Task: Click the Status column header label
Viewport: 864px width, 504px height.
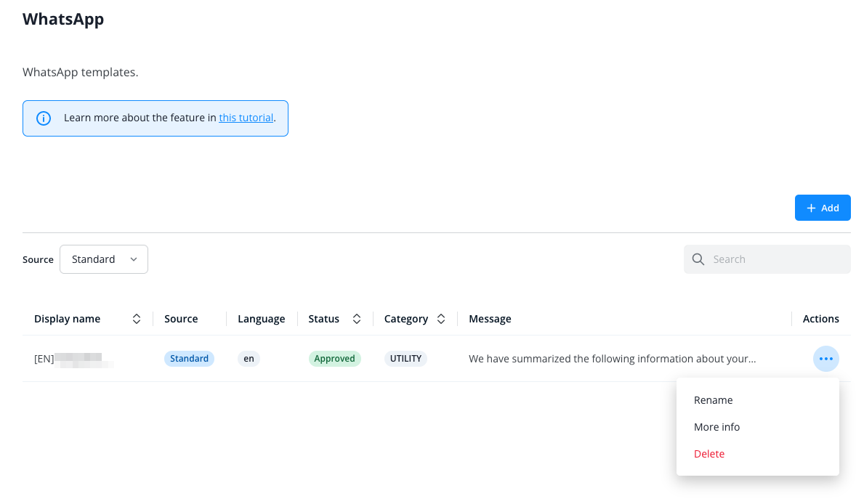Action: [x=323, y=319]
